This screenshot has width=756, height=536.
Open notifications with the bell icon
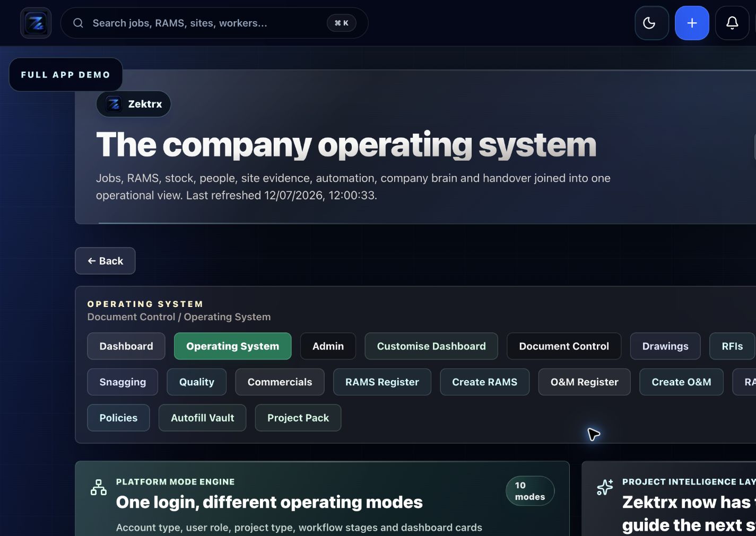tap(732, 23)
